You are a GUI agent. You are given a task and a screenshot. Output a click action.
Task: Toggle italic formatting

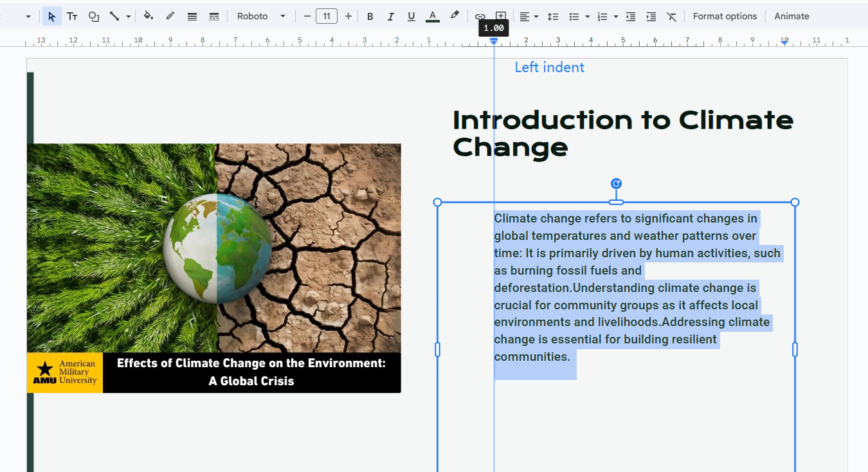click(391, 16)
